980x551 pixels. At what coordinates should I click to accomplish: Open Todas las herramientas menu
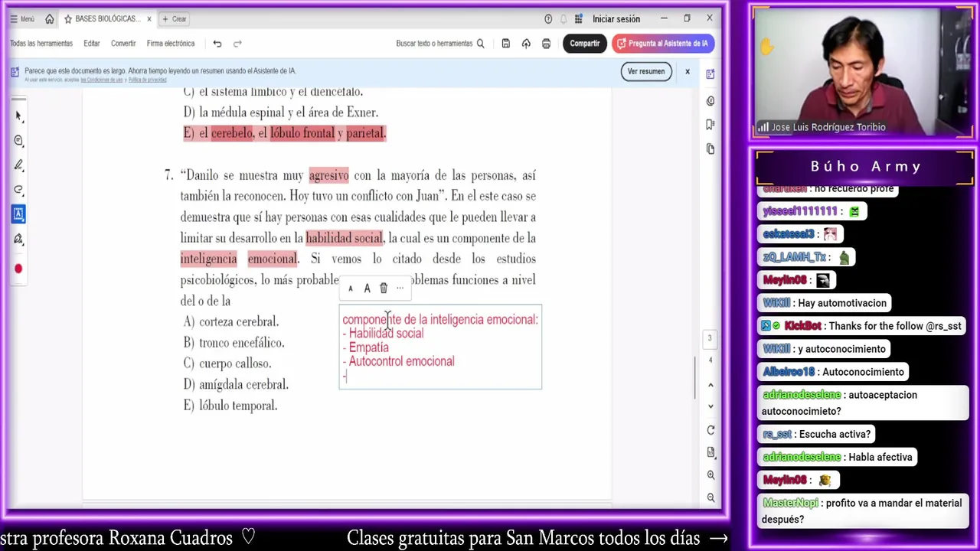[41, 44]
